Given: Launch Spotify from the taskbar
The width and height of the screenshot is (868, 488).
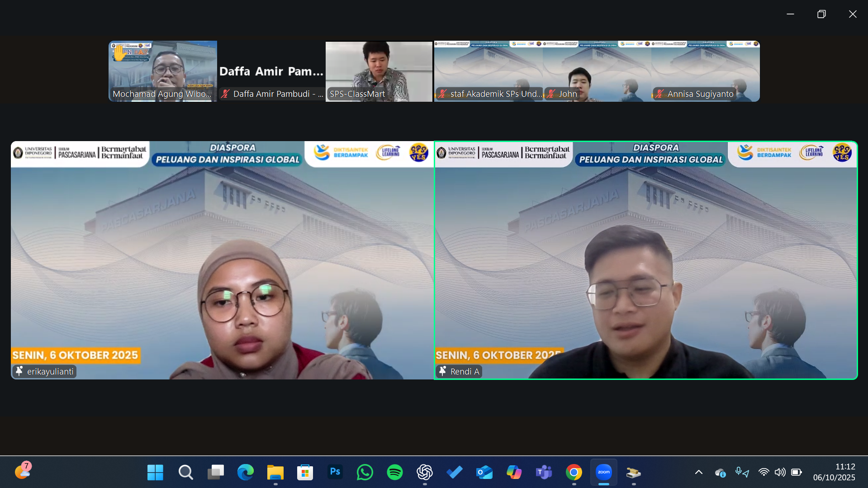Looking at the screenshot, I should point(394,472).
